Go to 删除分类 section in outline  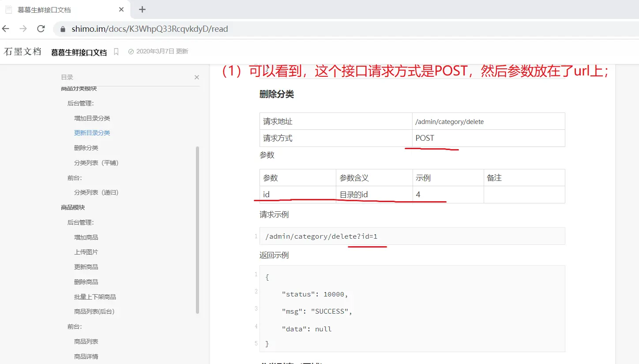[x=86, y=148]
